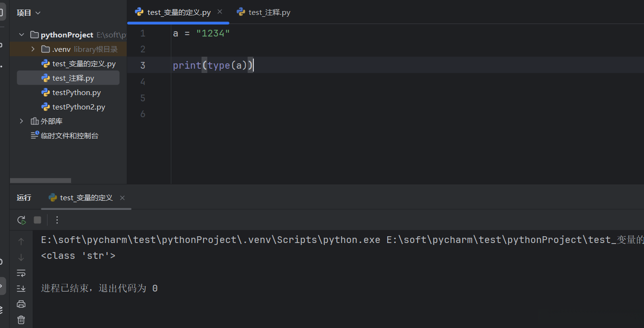644x328 pixels.
Task: Open the run toolbar more options menu
Action: [57, 220]
